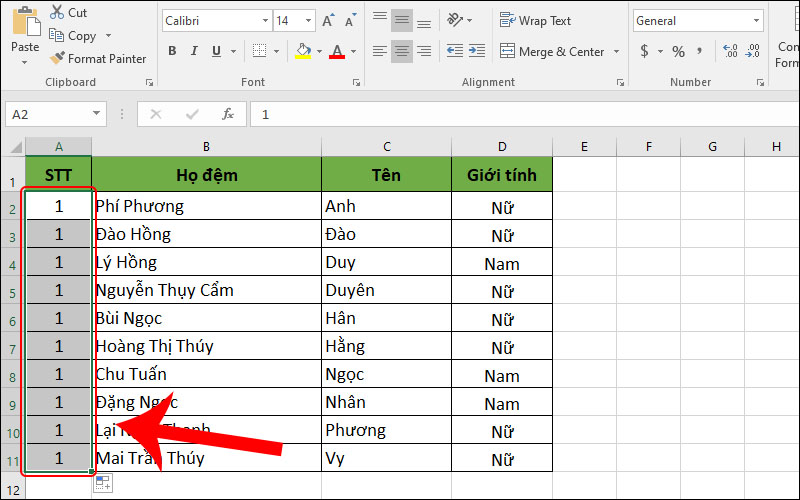
Task: Click the Giới tính header cell
Action: coord(502,174)
